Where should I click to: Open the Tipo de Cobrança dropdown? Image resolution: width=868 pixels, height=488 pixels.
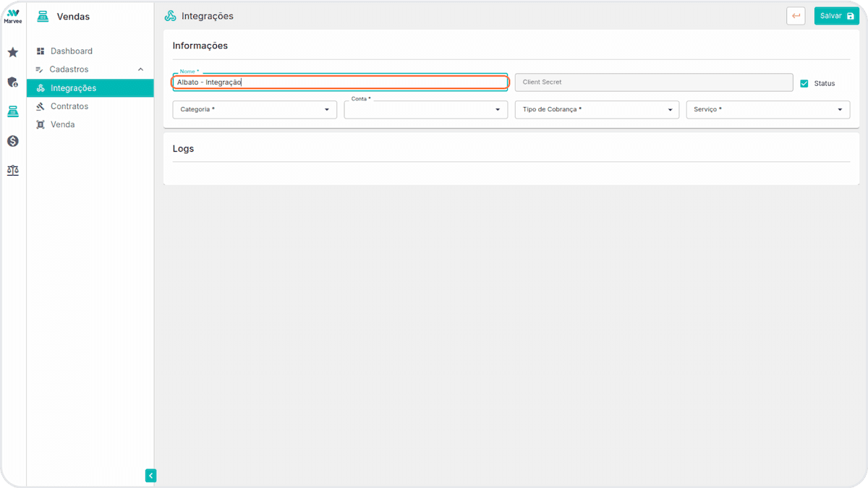[x=597, y=110]
